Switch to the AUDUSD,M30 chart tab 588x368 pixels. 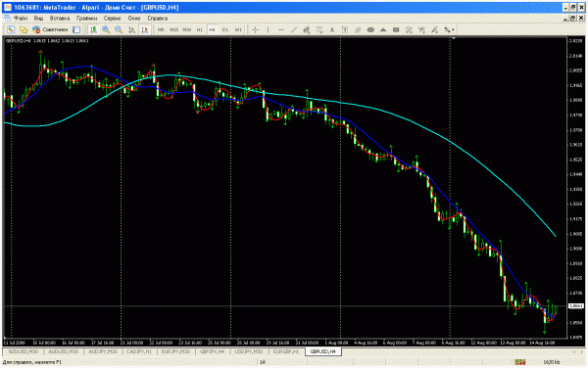64,351
